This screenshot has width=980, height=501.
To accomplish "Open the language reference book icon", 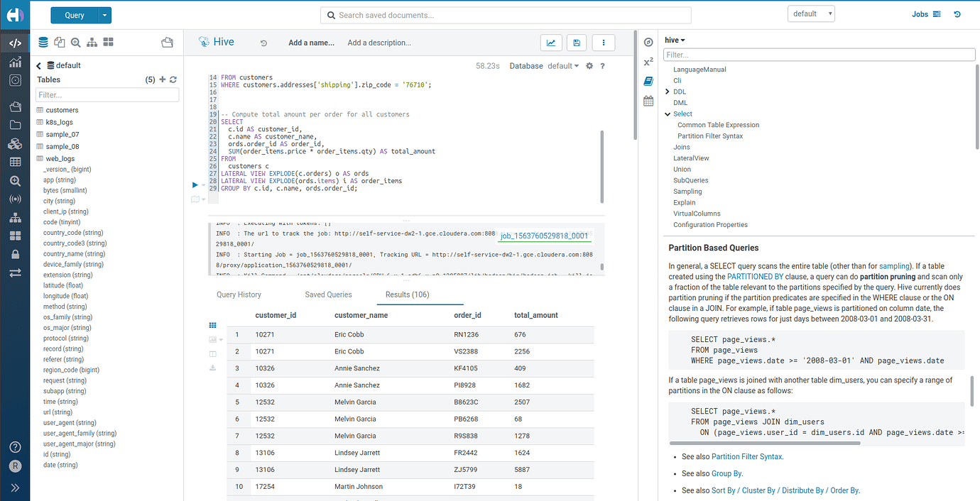I will pos(648,80).
